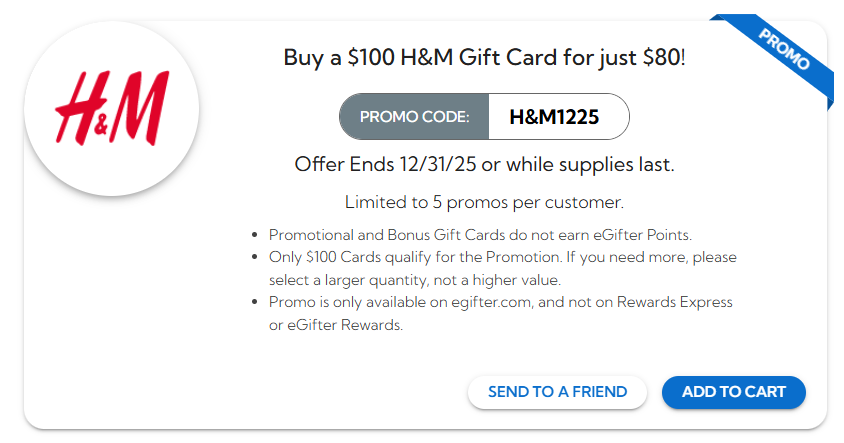Click the red H&M logo

click(111, 108)
